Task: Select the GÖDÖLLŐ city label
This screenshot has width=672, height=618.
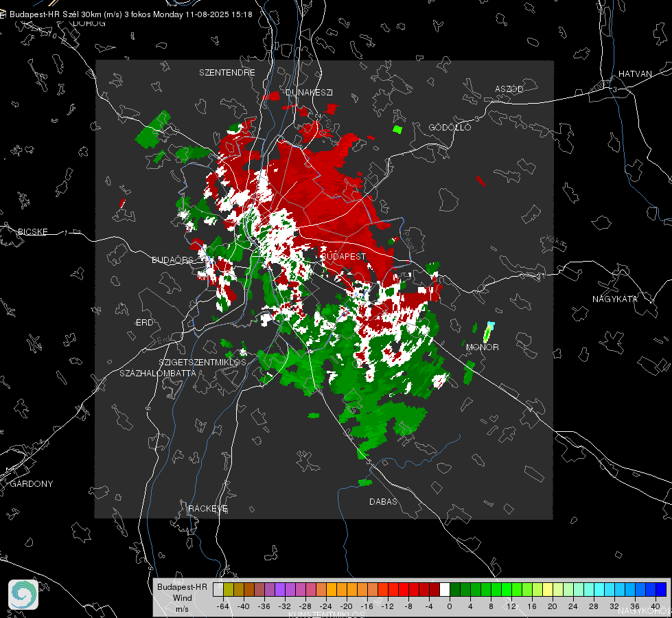Action: coord(450,127)
